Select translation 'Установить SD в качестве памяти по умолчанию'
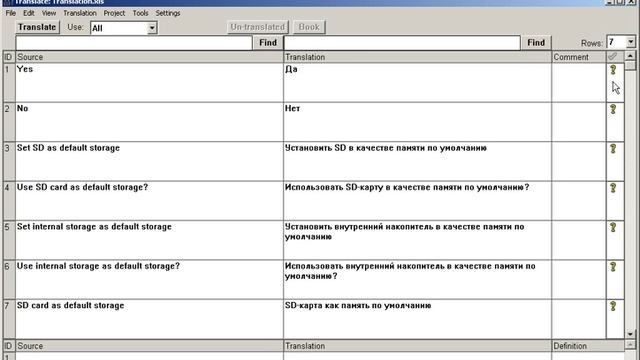 [x=418, y=161]
